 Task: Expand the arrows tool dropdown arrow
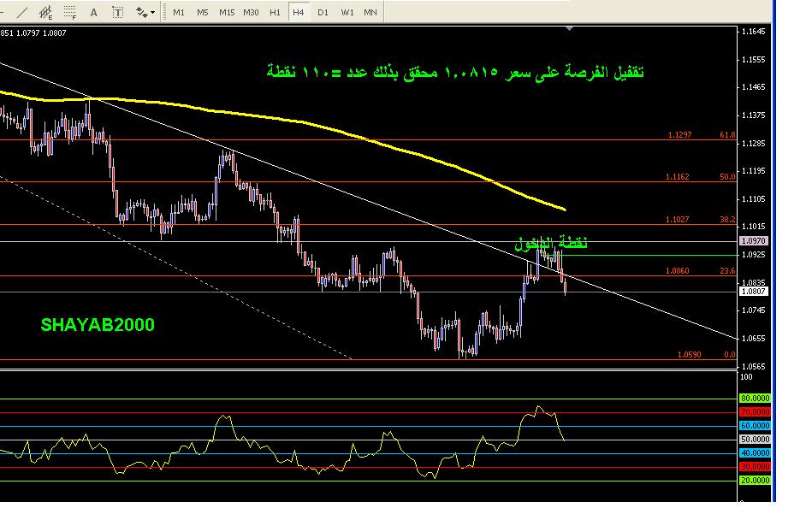pos(153,13)
